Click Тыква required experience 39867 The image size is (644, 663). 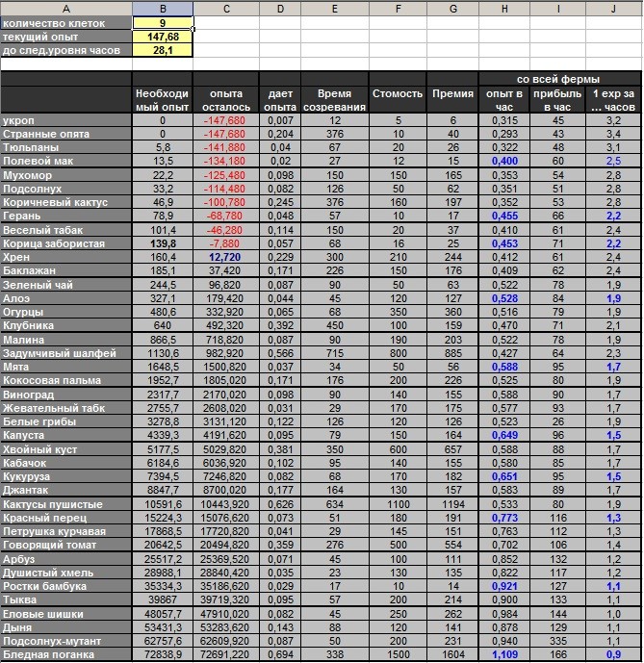click(162, 600)
